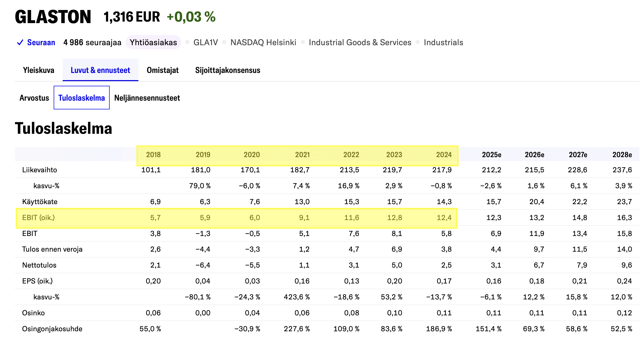Viewport: 644px width, 341px height.
Task: Switch to the Omistajat tab
Action: (x=163, y=70)
